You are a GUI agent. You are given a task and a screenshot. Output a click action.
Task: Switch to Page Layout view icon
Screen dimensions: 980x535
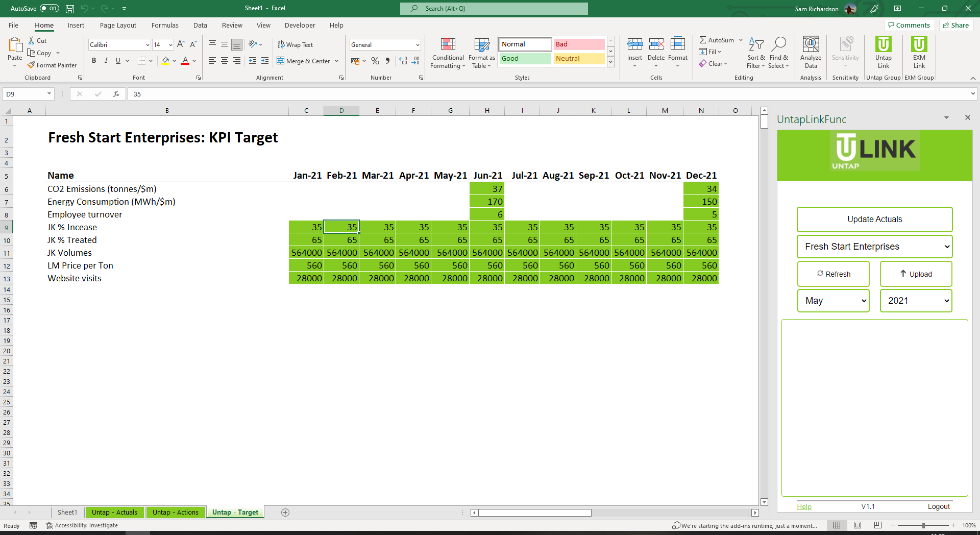[857, 525]
